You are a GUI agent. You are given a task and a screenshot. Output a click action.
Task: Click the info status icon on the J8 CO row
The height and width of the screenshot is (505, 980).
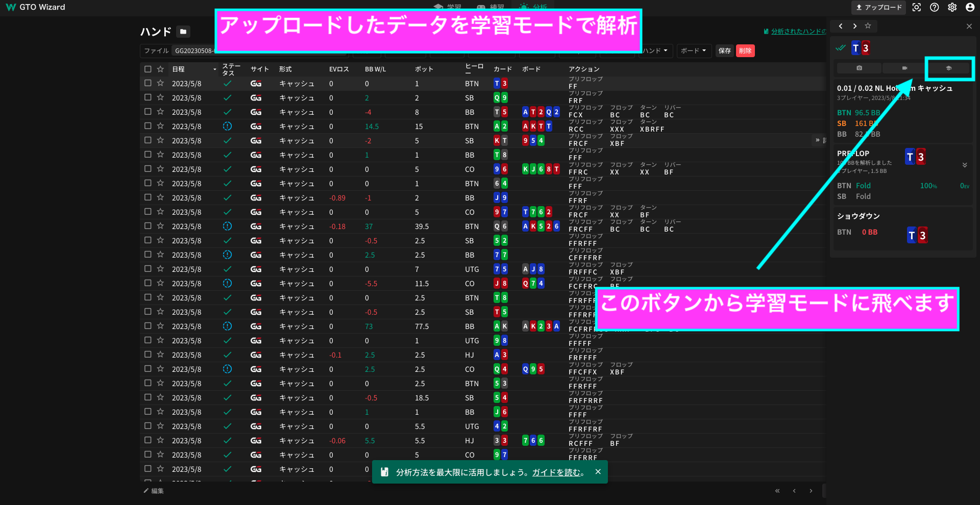click(228, 283)
